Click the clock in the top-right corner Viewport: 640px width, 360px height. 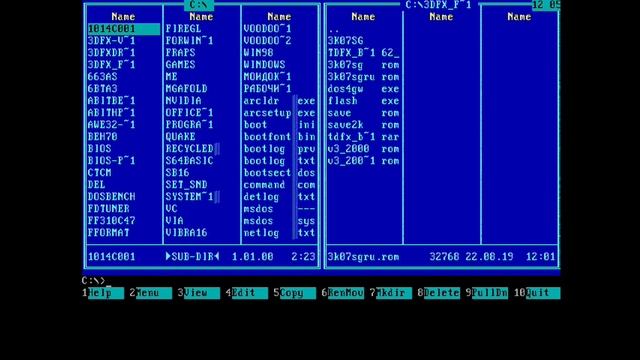click(546, 5)
